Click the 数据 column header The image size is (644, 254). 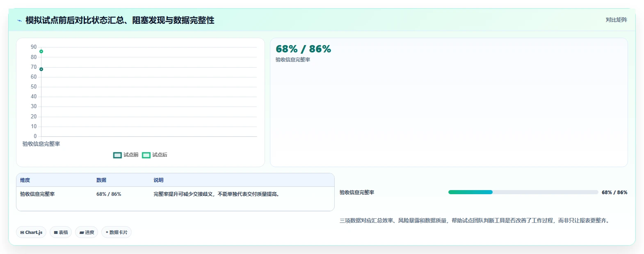tap(101, 180)
